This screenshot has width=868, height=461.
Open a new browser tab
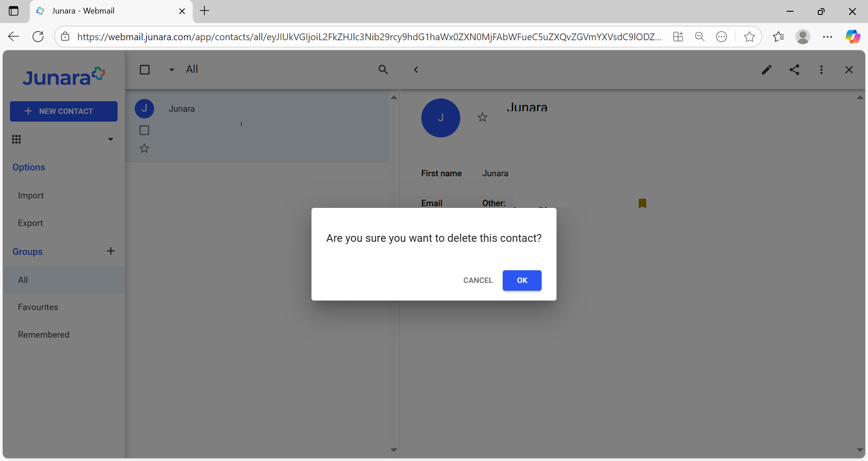[x=205, y=11]
